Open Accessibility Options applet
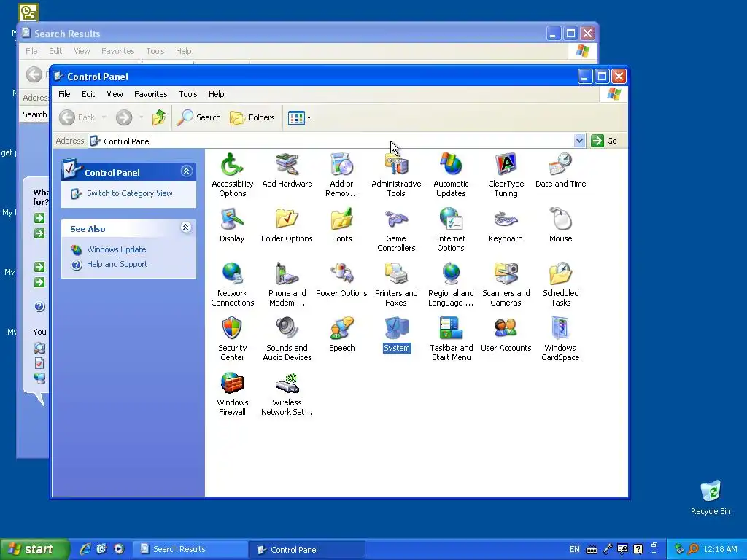The width and height of the screenshot is (747, 560). (232, 165)
